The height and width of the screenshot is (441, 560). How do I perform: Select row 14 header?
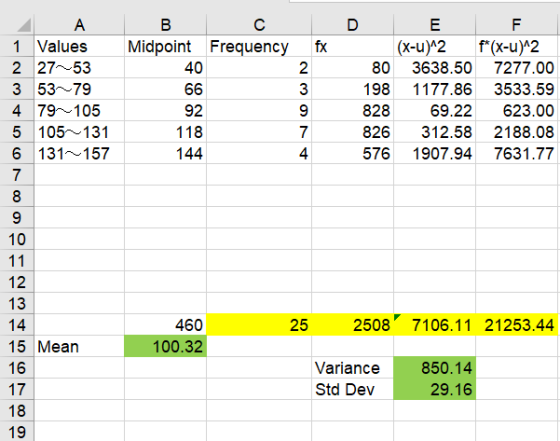17,325
